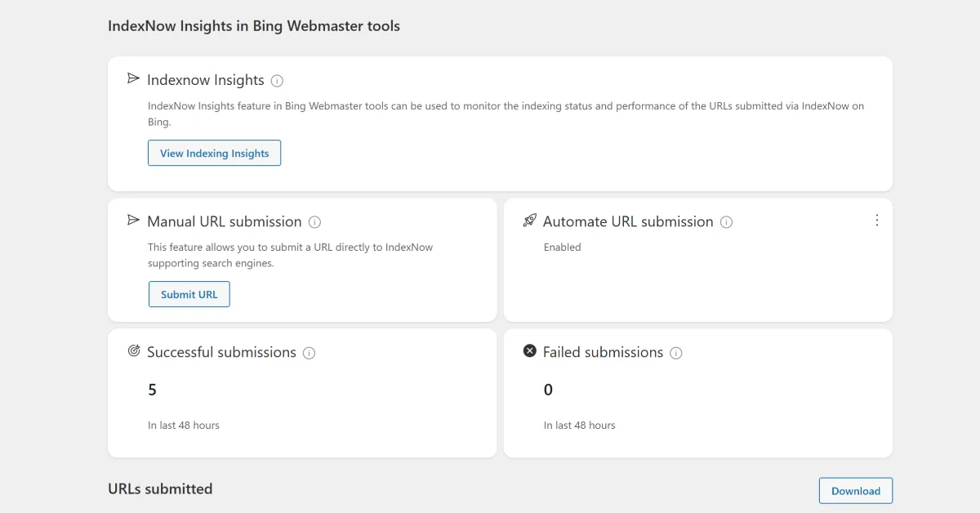Viewport: 980px width, 513px height.
Task: Click the target icon on Successful submissions card
Action: coord(134,351)
